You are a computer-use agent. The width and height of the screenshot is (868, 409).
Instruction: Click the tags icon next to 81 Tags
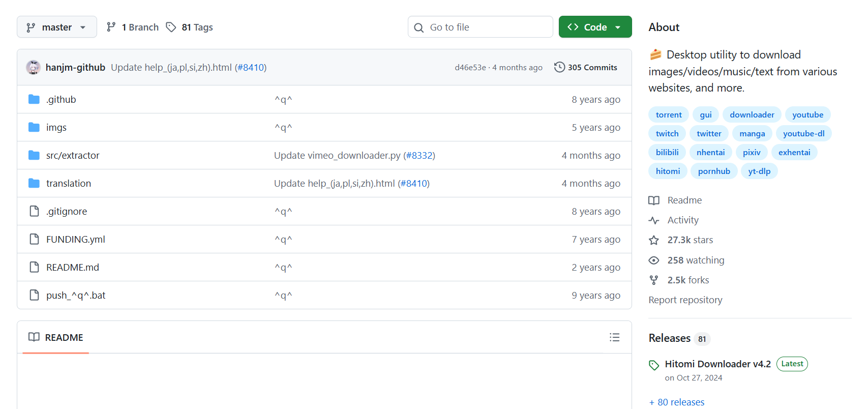(x=171, y=27)
